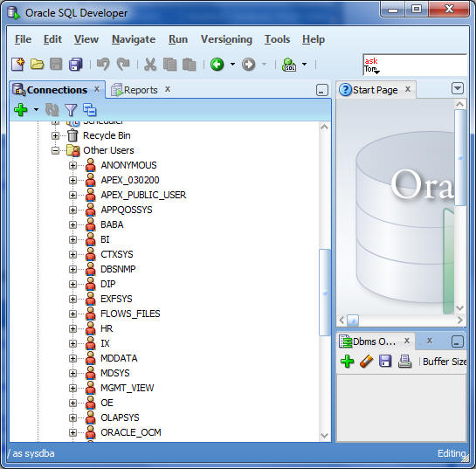Click the green Back navigation icon

click(x=217, y=65)
